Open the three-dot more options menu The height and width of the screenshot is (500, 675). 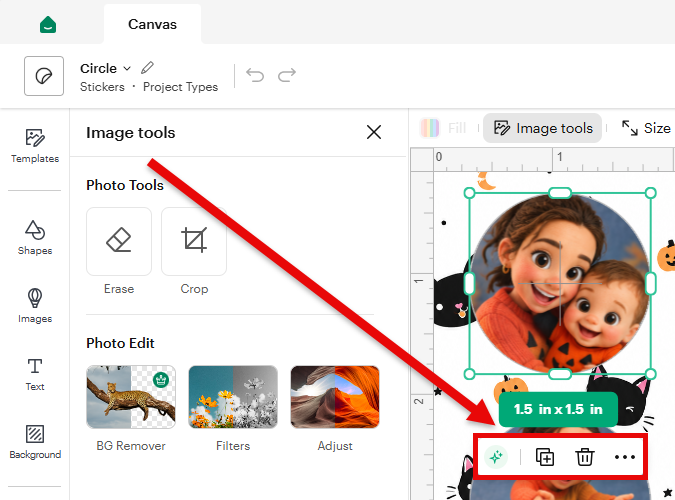click(x=625, y=457)
